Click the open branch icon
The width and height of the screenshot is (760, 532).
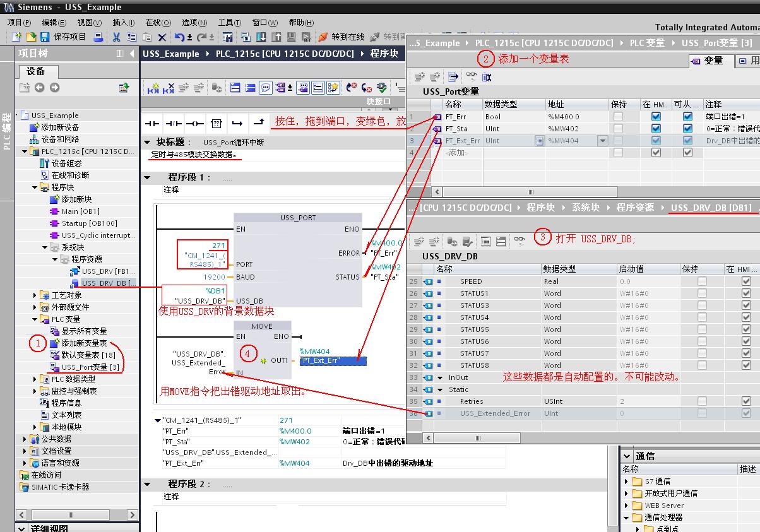[x=237, y=122]
